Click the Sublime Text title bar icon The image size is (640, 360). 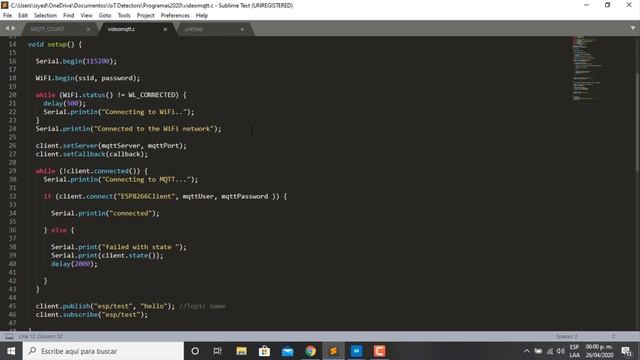point(5,5)
